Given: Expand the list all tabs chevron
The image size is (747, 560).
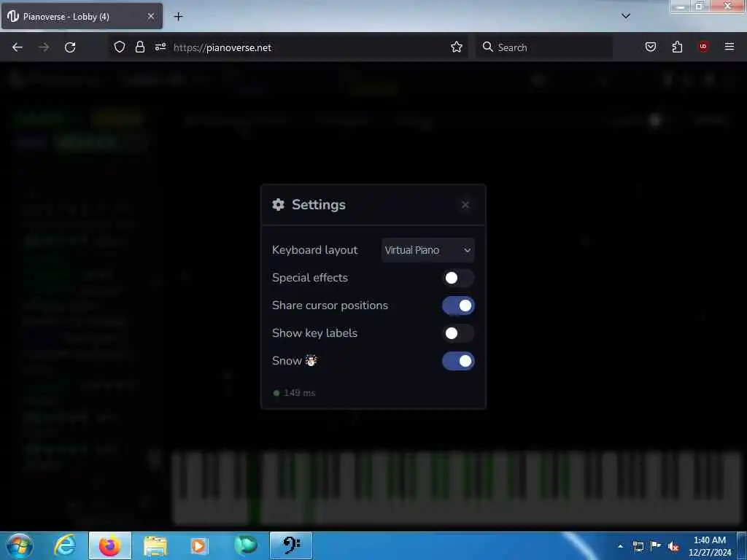Looking at the screenshot, I should (x=626, y=16).
